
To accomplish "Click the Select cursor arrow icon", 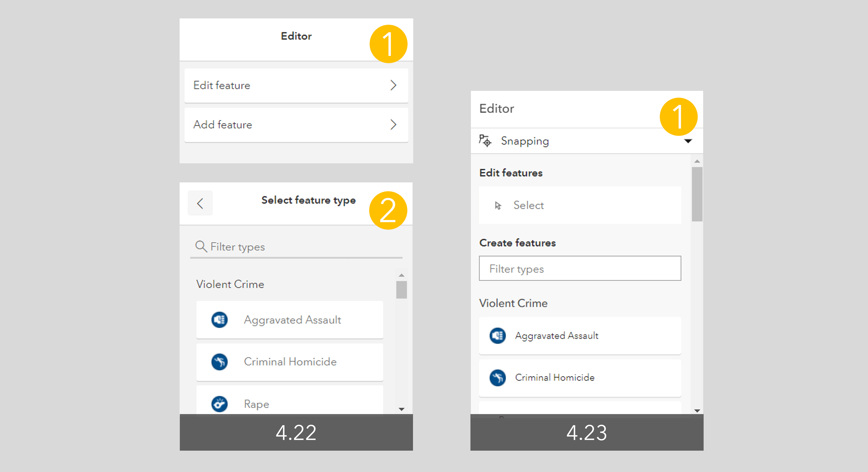I will [498, 205].
